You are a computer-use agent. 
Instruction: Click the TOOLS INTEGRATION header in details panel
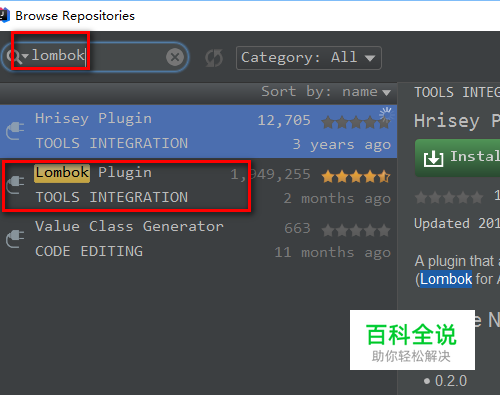click(457, 92)
